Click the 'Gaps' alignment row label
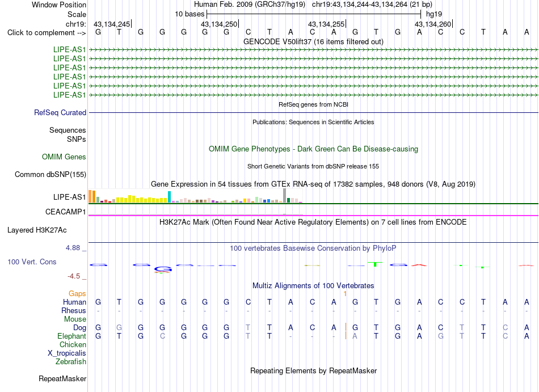 click(77, 294)
